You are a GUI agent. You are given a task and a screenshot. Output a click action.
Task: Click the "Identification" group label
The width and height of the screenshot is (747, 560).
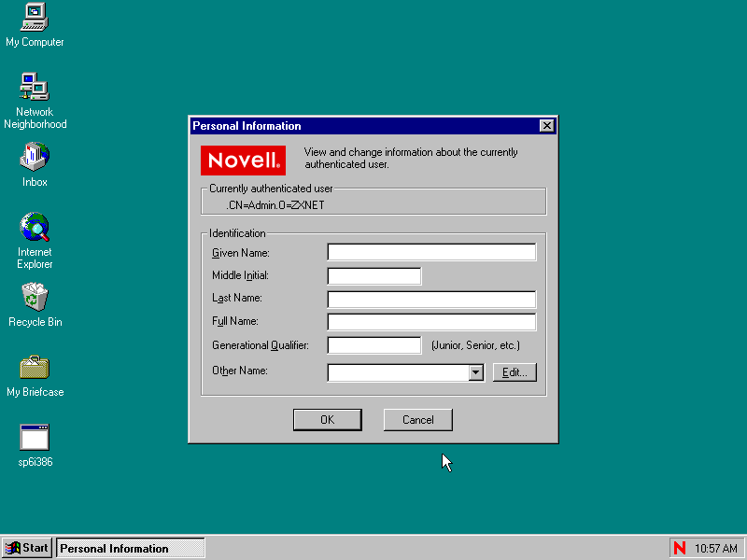click(x=237, y=233)
